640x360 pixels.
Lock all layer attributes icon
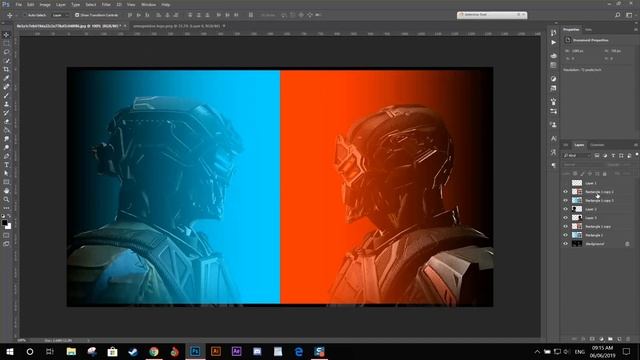605,174
